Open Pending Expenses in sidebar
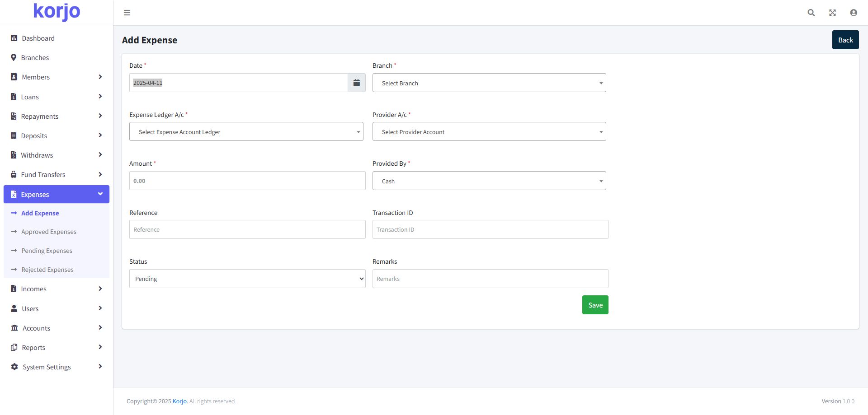 pyautogui.click(x=47, y=251)
